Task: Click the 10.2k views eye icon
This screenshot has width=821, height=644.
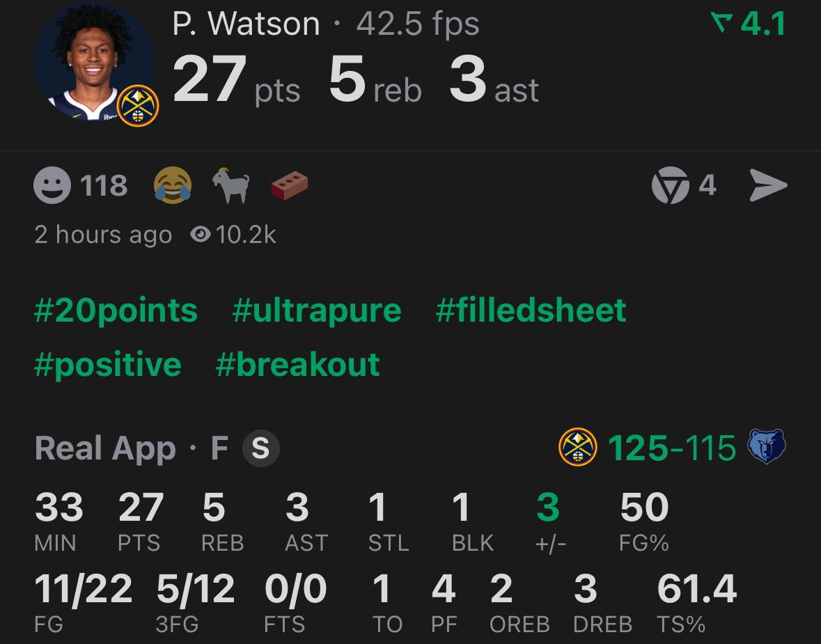Action: 201,234
